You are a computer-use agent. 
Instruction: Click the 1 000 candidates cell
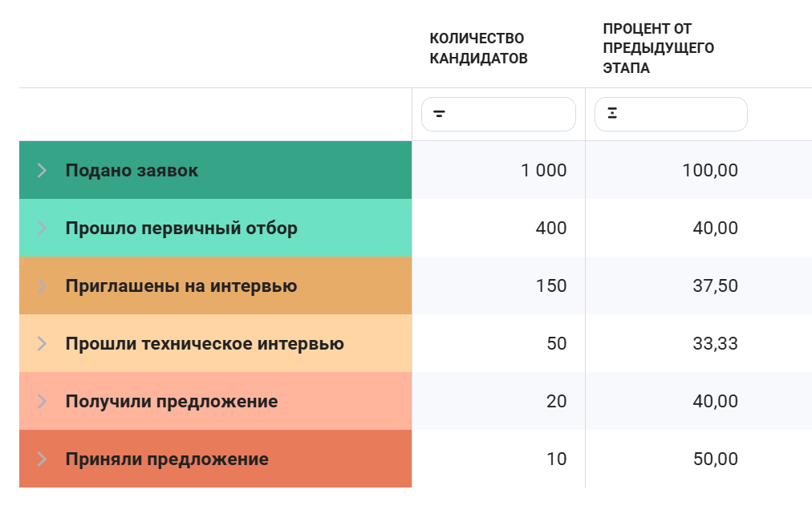click(x=499, y=170)
